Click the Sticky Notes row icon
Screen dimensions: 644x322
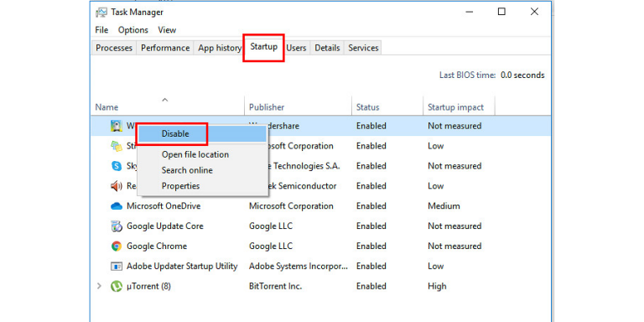point(117,146)
